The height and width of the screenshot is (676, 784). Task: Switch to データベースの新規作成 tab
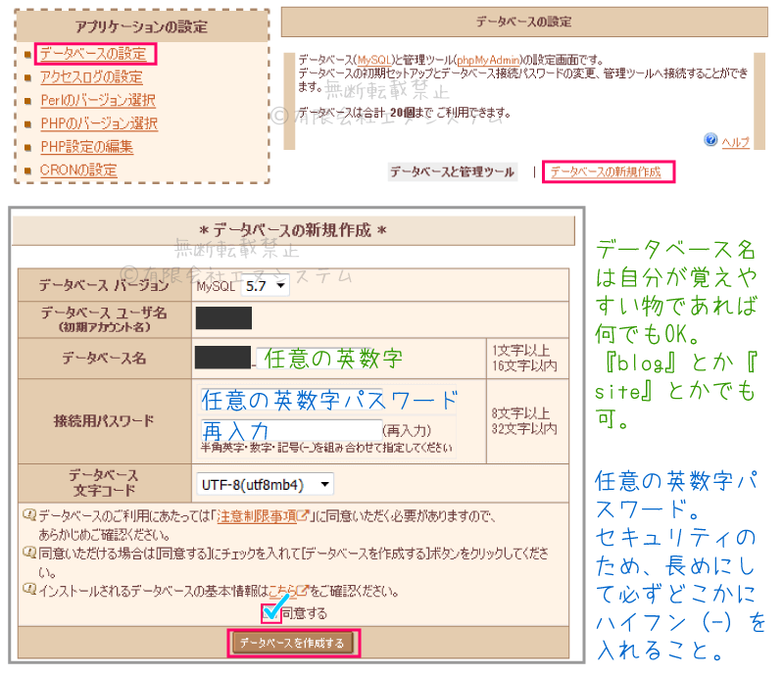(606, 172)
